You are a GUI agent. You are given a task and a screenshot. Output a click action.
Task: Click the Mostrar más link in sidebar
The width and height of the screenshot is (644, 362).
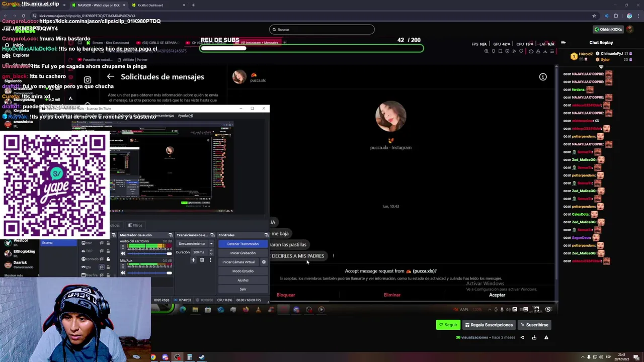tap(14, 276)
